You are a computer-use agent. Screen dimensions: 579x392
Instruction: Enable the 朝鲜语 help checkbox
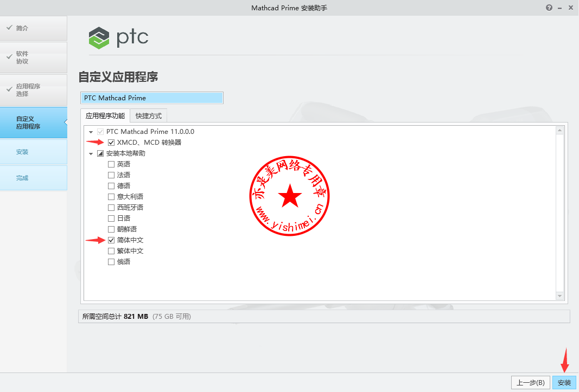[111, 229]
